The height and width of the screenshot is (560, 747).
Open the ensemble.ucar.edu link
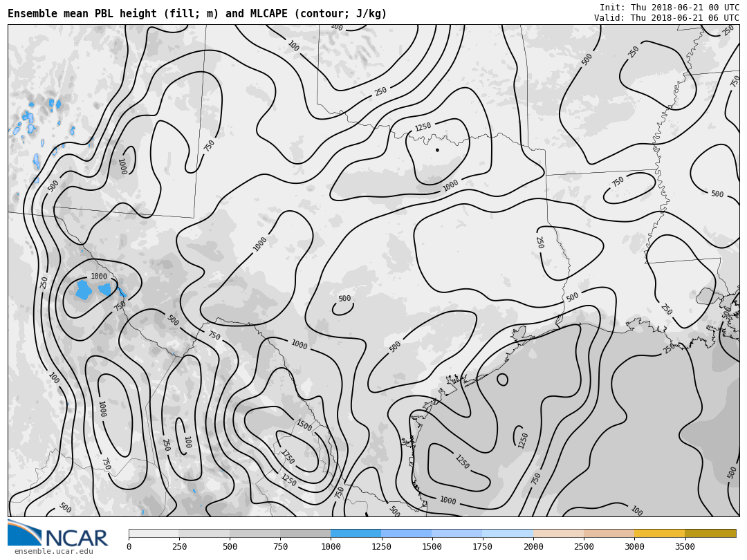[x=53, y=551]
